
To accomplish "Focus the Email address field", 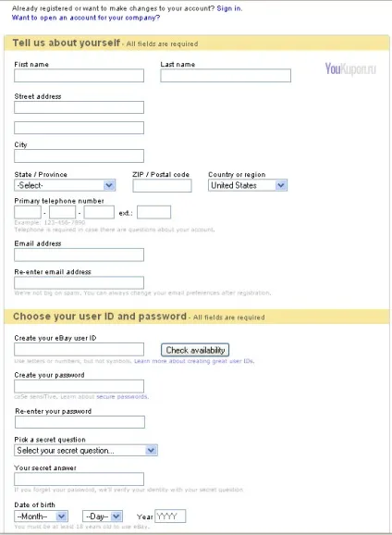I will (x=80, y=255).
